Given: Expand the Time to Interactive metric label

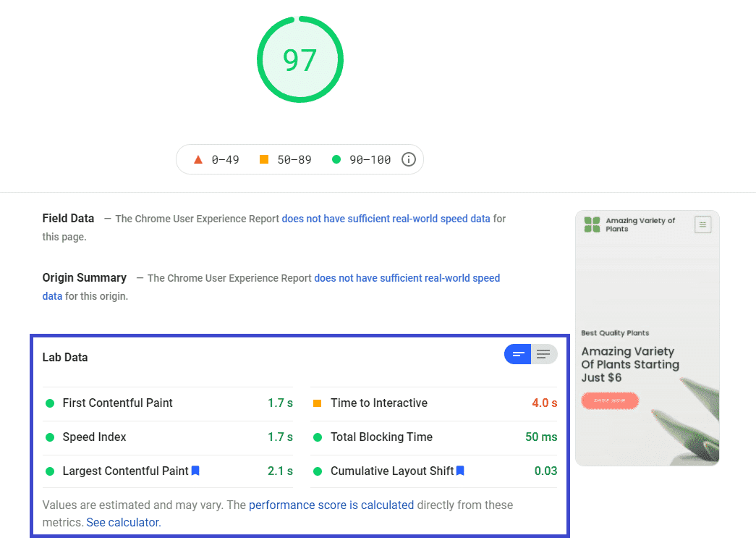Looking at the screenshot, I should click(x=378, y=403).
